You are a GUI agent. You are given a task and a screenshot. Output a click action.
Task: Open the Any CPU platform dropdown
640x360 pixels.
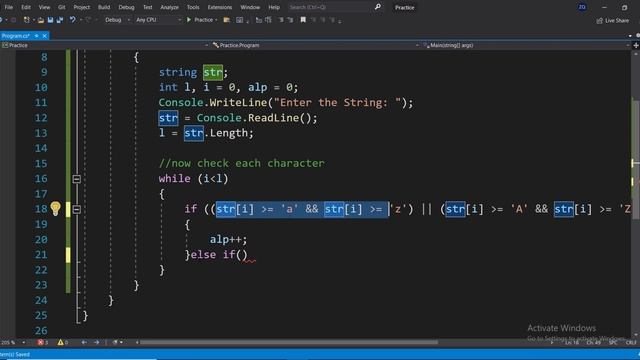[158, 20]
